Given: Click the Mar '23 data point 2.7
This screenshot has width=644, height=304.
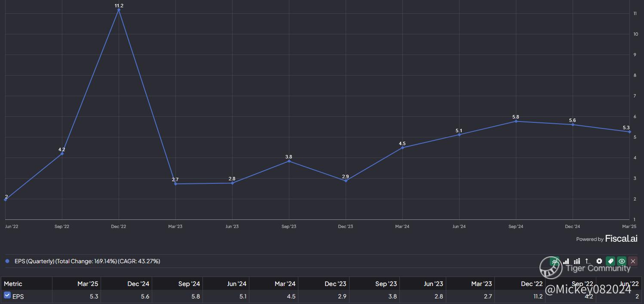Looking at the screenshot, I should pyautogui.click(x=175, y=184).
